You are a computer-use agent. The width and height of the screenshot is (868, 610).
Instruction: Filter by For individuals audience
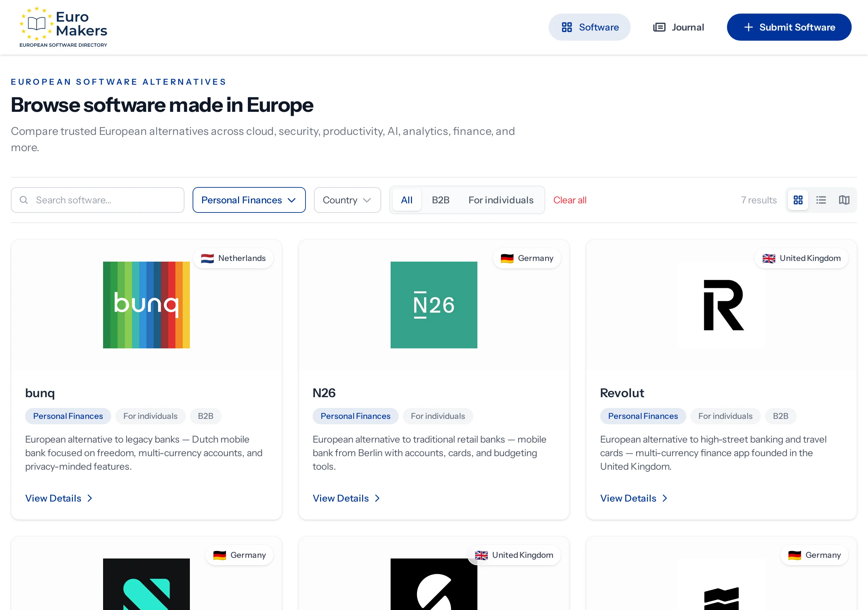point(501,200)
